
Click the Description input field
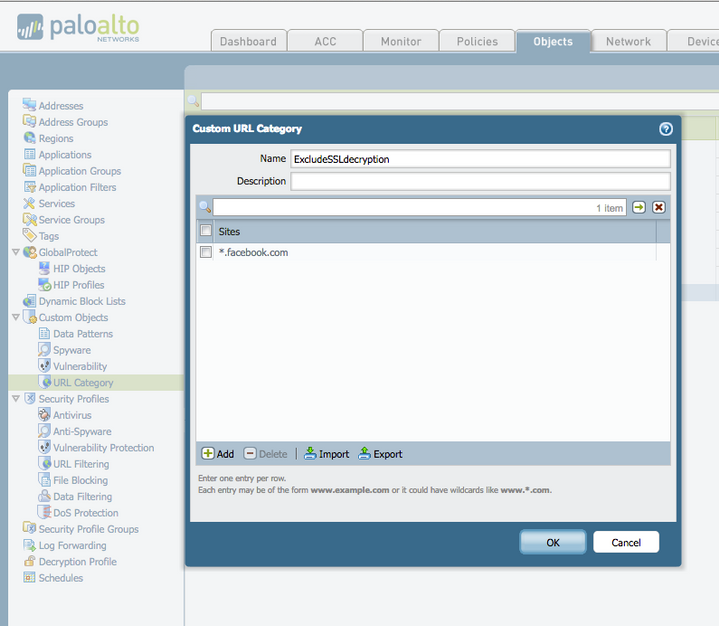click(x=480, y=181)
